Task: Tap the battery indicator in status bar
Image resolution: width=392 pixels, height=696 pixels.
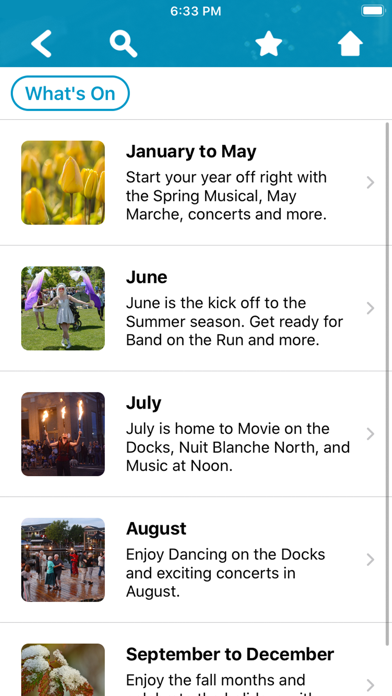Action: [373, 11]
